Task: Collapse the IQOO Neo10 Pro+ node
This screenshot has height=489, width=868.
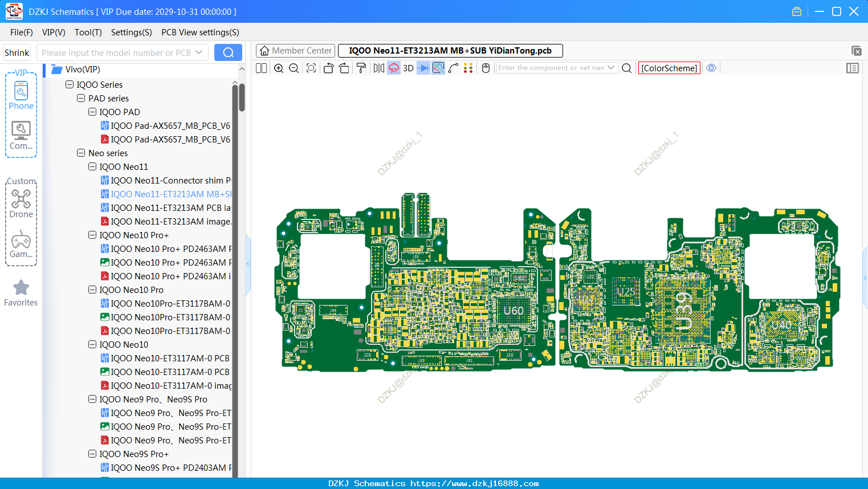Action: [x=92, y=235]
